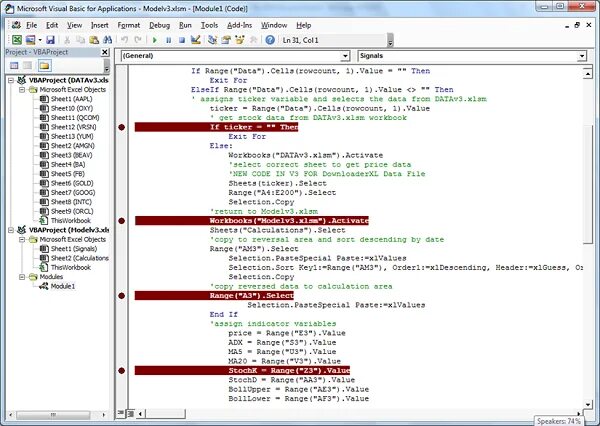This screenshot has width=600, height=426.
Task: Close the Project - VBAProject panel
Action: (x=105, y=52)
